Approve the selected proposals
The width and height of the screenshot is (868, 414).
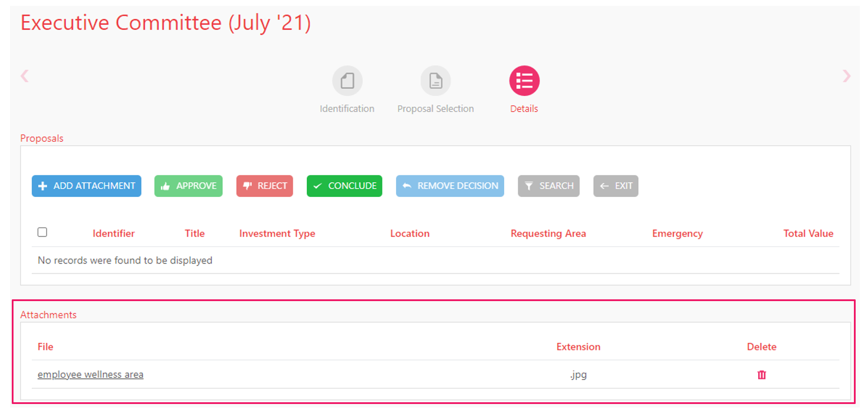189,186
